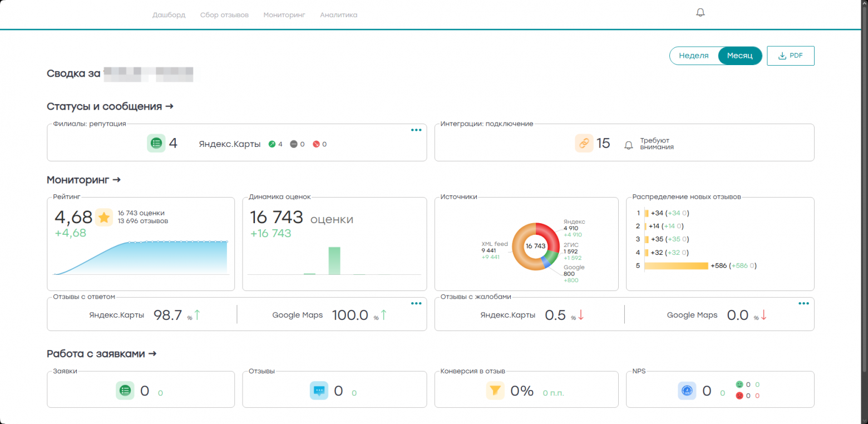Click the red Яндекс segment of the donut chart
The height and width of the screenshot is (424, 868).
click(550, 235)
